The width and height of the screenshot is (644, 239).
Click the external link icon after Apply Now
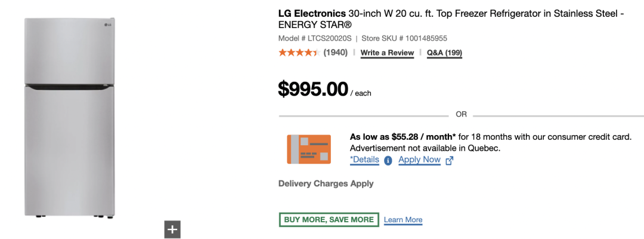click(450, 160)
